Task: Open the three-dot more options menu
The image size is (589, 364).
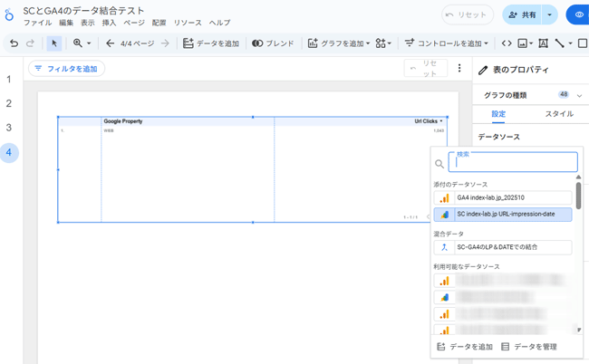Action: click(x=459, y=69)
